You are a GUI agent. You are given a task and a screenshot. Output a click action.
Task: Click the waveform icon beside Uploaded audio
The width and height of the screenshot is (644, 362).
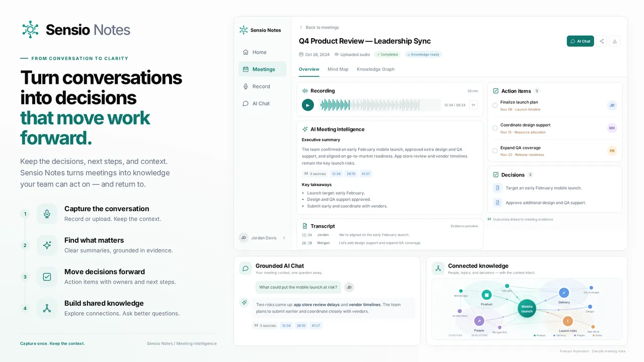pos(337,54)
